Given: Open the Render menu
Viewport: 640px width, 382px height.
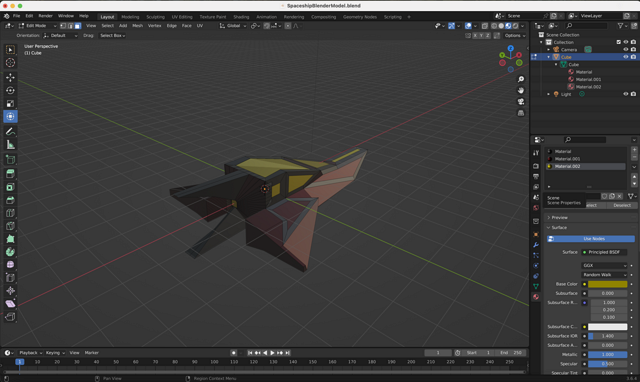Looking at the screenshot, I should tap(45, 16).
